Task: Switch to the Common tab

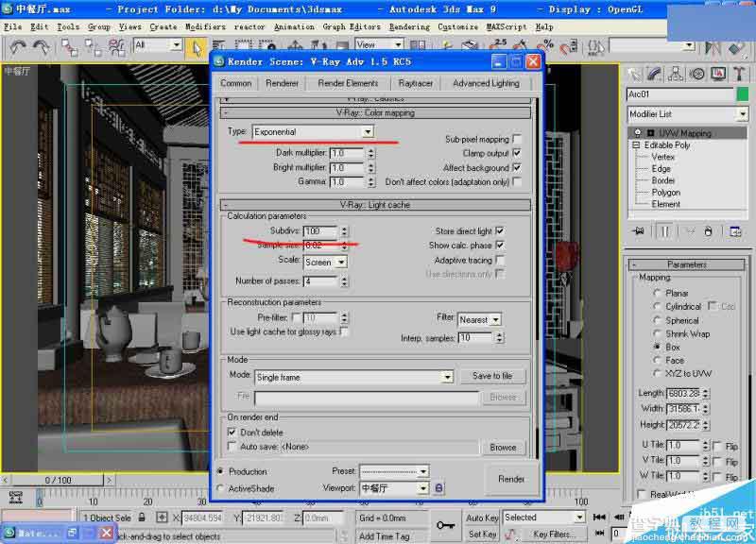Action: [235, 83]
